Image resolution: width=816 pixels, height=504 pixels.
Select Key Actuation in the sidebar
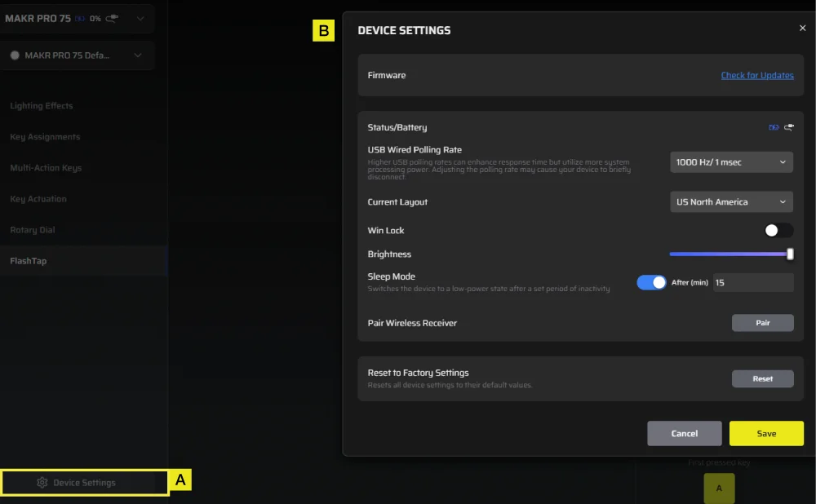click(x=36, y=198)
